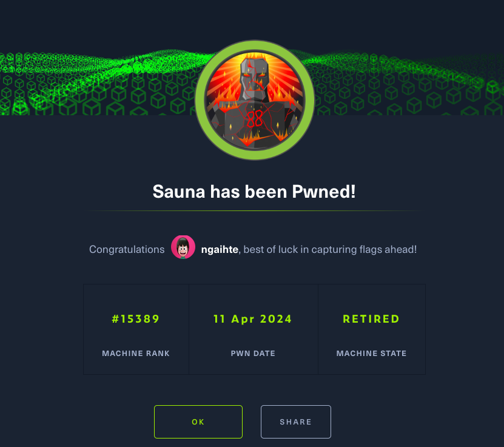Select the 'Sauna has been Pwned!' heading

click(254, 192)
